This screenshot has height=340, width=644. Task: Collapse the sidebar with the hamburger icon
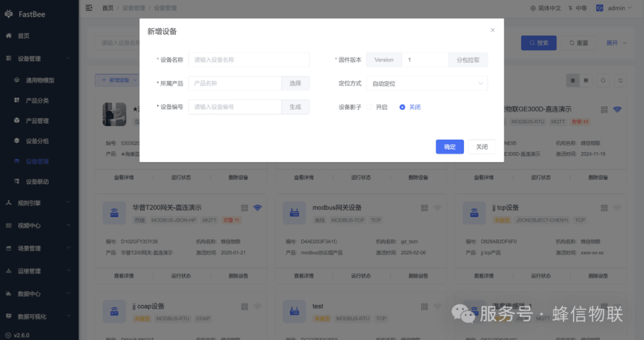(x=89, y=8)
